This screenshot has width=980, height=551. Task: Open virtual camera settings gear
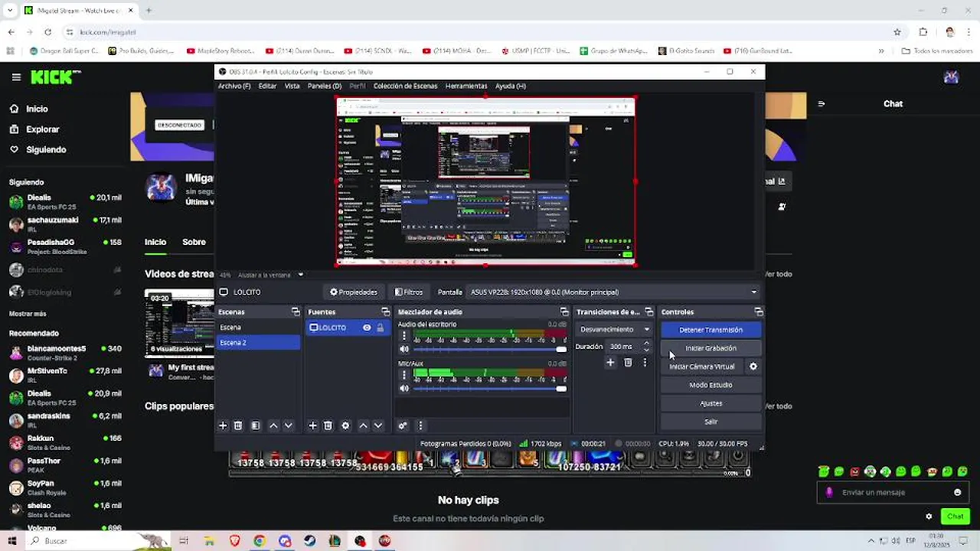(x=753, y=367)
